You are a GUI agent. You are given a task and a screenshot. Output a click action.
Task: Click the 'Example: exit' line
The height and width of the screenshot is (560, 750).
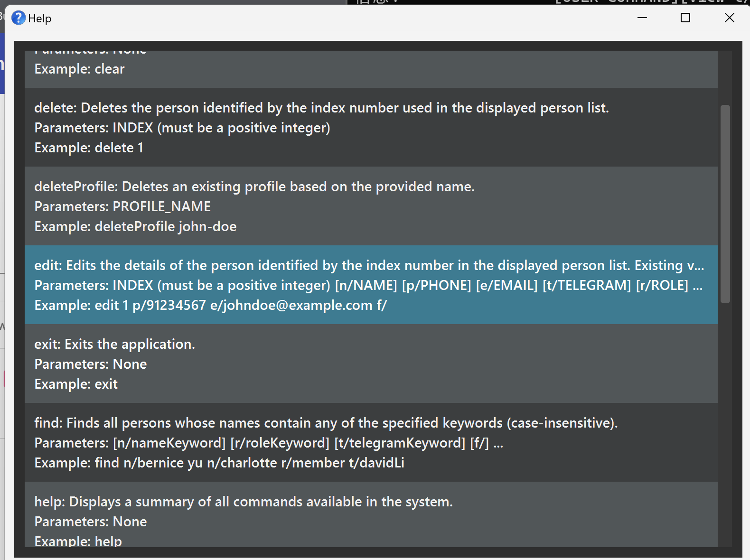tap(76, 384)
